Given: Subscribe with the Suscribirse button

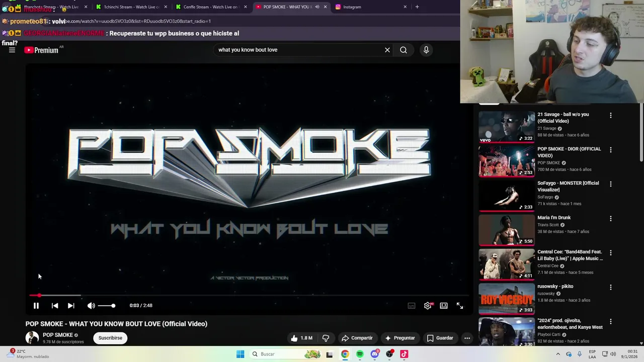Looking at the screenshot, I should [x=110, y=338].
